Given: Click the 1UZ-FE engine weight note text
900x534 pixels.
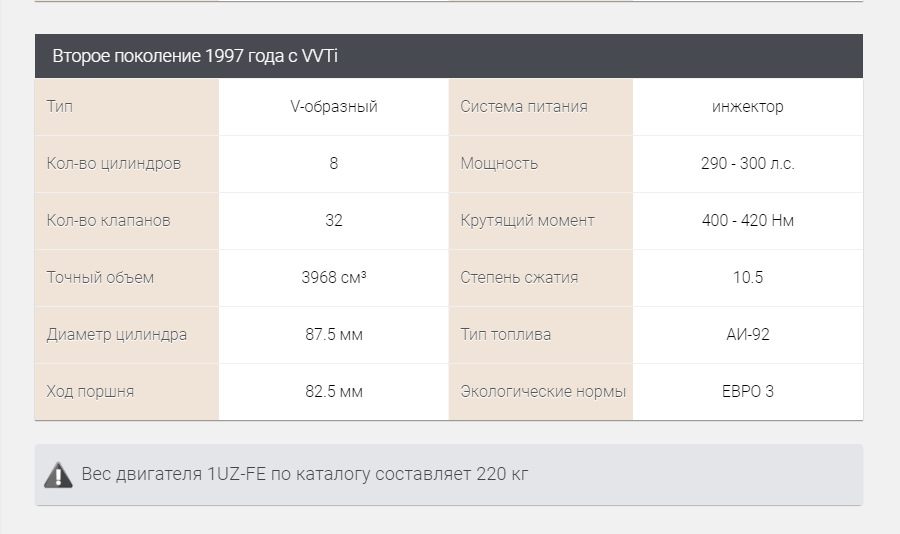Looking at the screenshot, I should [305, 474].
